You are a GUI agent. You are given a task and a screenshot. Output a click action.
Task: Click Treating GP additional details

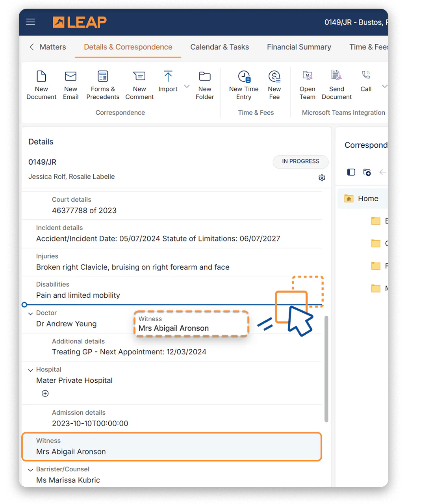pyautogui.click(x=129, y=352)
